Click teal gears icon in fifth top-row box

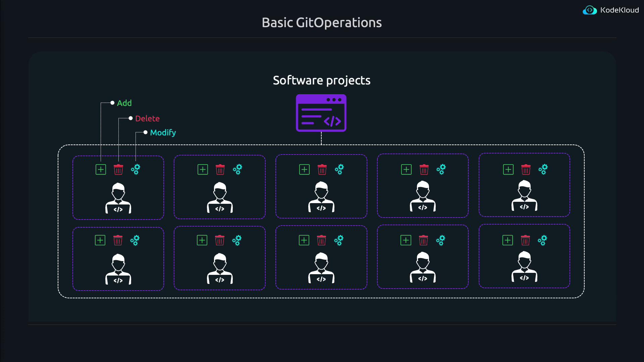(543, 169)
